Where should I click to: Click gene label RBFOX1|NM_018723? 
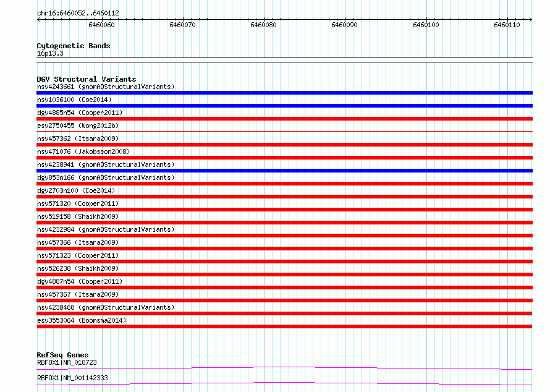coord(67,362)
